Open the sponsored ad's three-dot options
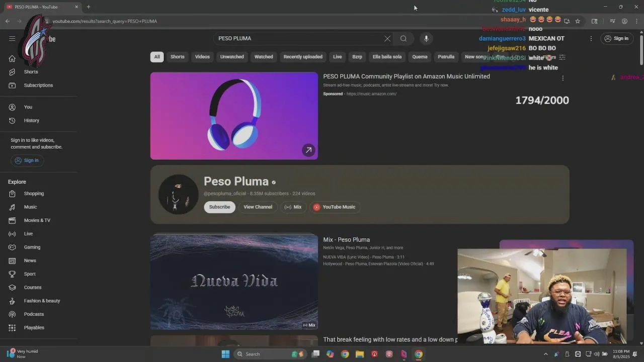The height and width of the screenshot is (362, 644). coord(562,78)
